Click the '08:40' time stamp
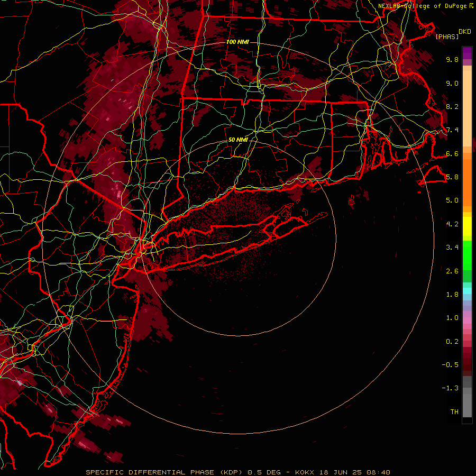The width and height of the screenshot is (476, 476). click(378, 472)
